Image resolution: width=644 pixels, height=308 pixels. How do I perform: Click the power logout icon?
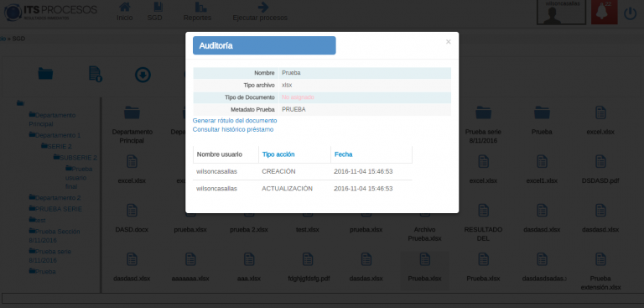coord(630,13)
